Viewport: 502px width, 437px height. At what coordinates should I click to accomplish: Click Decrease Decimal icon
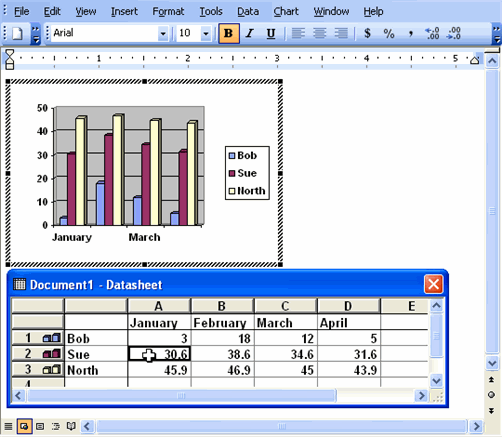coord(454,33)
